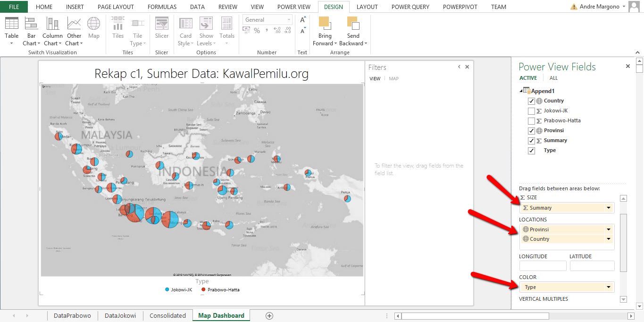The image size is (644, 322).
Task: Collapse the Append1 table tree
Action: [x=521, y=91]
